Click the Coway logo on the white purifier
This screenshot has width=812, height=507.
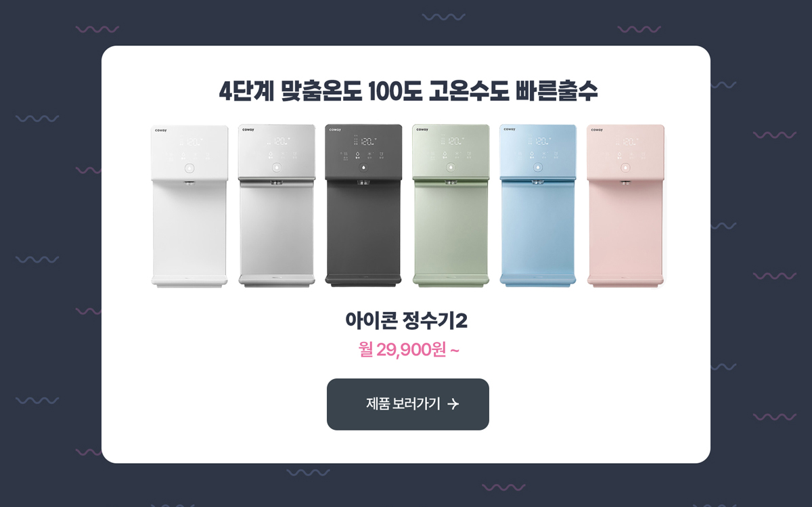pyautogui.click(x=161, y=130)
